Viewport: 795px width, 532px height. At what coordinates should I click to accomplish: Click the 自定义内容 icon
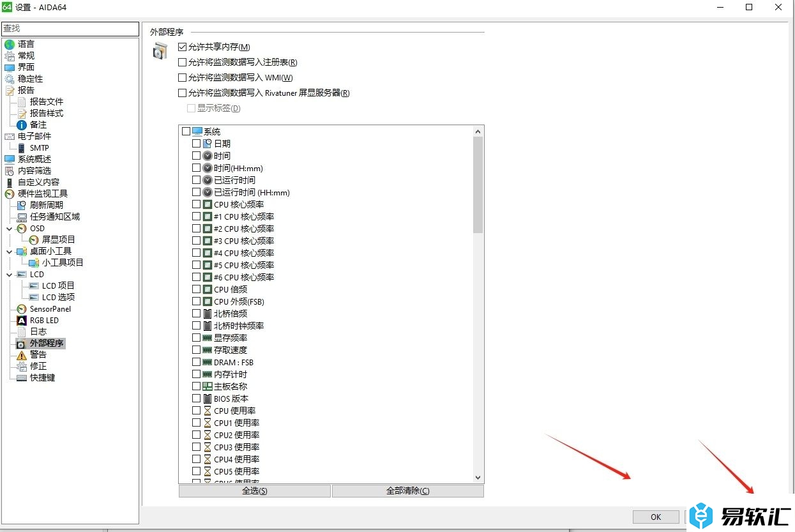point(10,182)
